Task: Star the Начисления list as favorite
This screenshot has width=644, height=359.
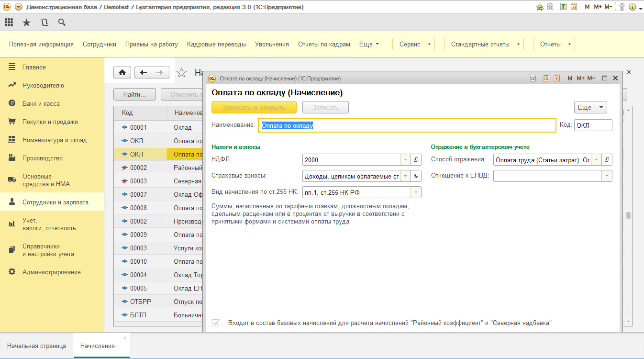Action: point(181,72)
